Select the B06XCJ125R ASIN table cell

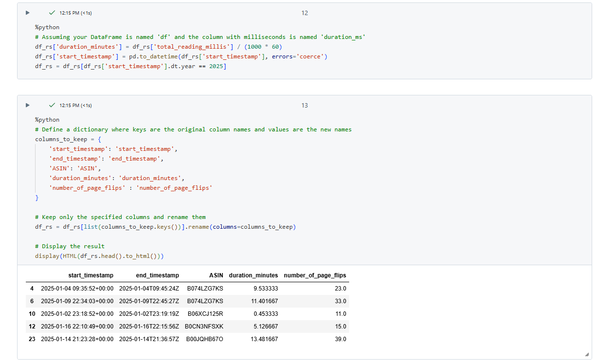pyautogui.click(x=205, y=314)
